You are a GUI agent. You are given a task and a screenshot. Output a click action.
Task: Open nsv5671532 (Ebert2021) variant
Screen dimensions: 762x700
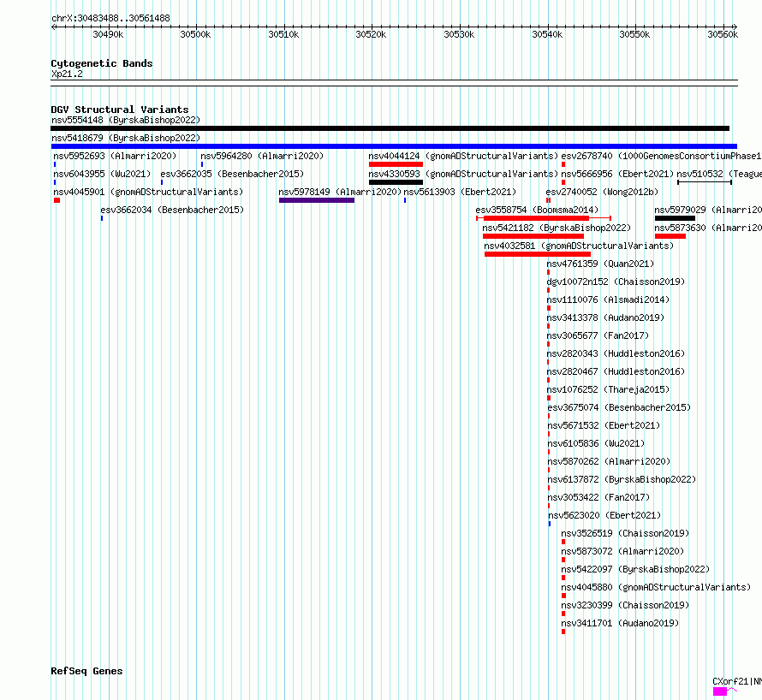(604, 425)
